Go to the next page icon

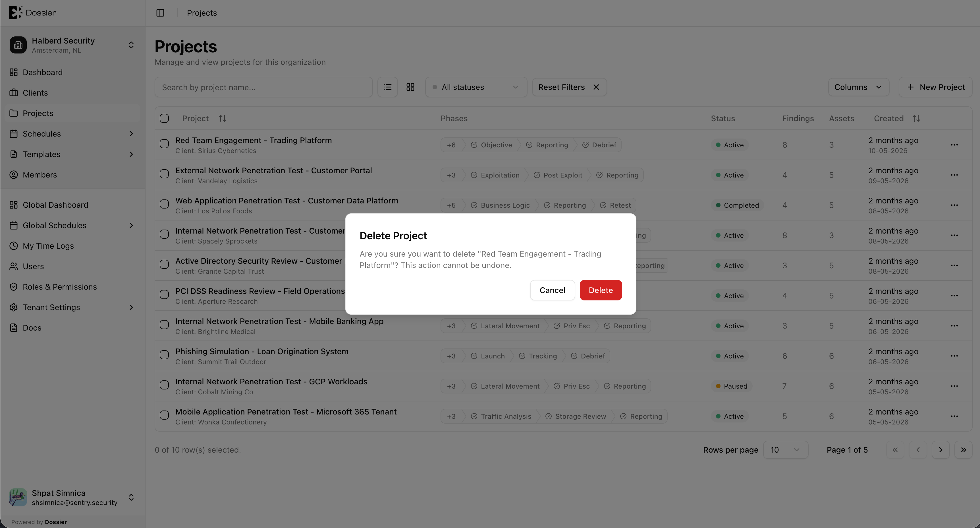coord(940,450)
